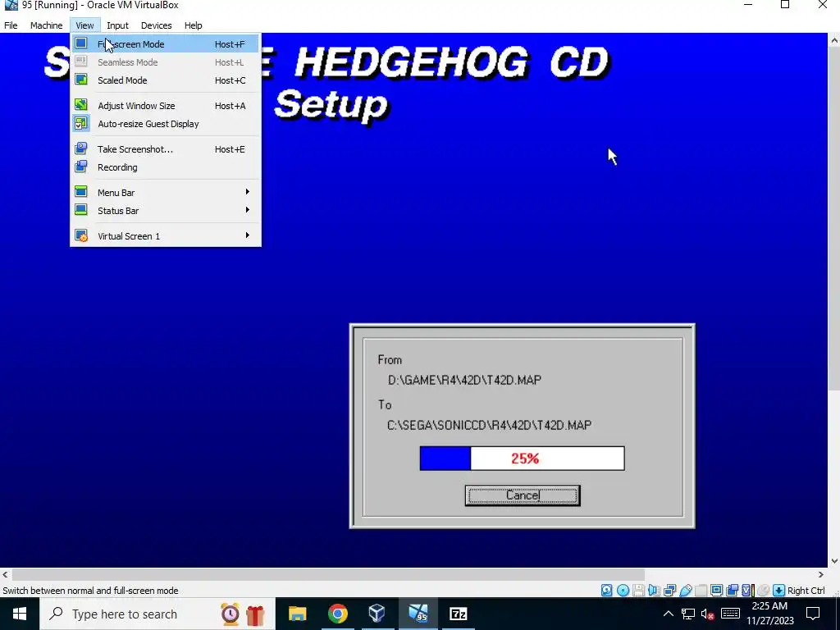Choose Take Screenshot menu entry
840x630 pixels.
point(166,149)
